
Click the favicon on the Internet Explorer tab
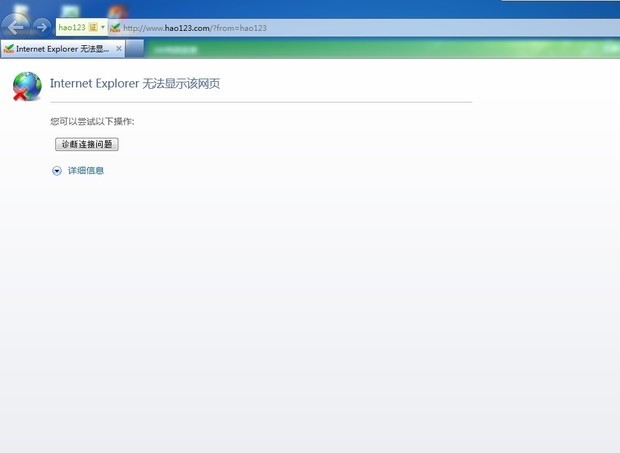click(9, 49)
